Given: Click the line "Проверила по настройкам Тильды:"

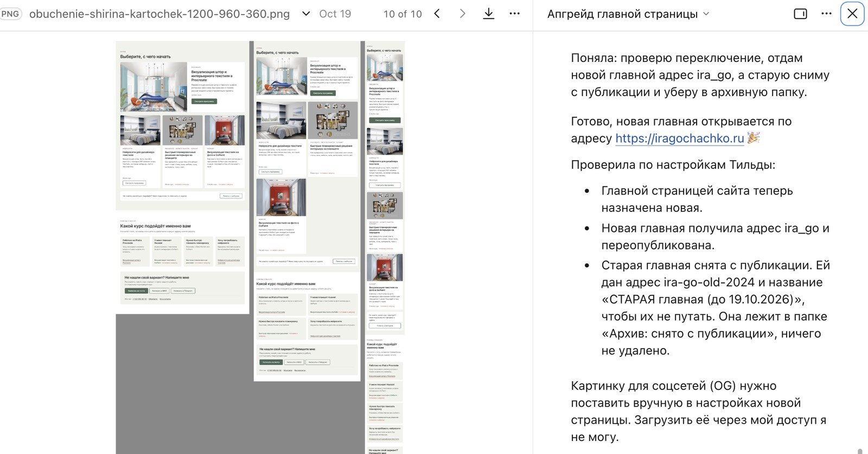Looking at the screenshot, I should click(x=673, y=165).
